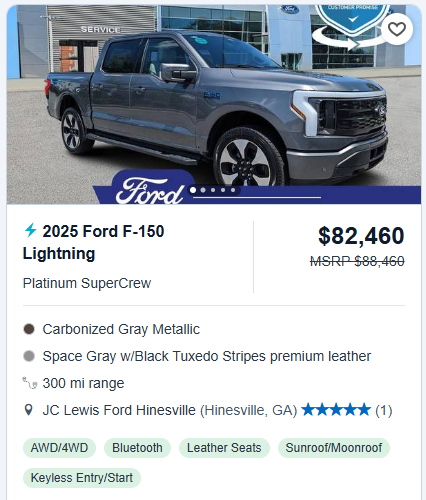Image resolution: width=426 pixels, height=500 pixels.
Task: Select the AWD/4WD feature tag
Action: click(59, 448)
